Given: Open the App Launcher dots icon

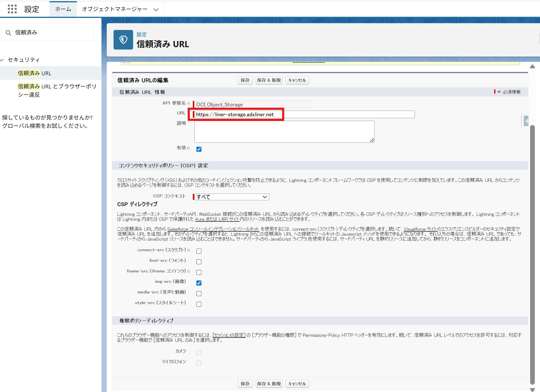Looking at the screenshot, I should coord(12,9).
